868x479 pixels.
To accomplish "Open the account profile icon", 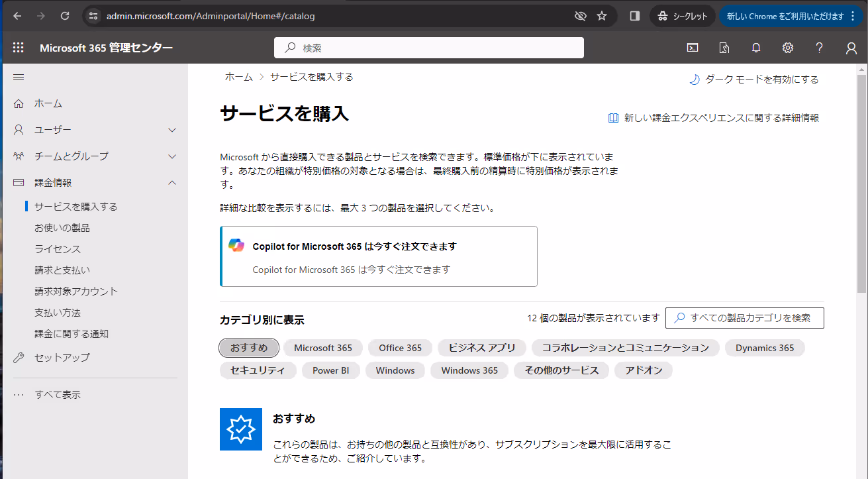I will 851,48.
